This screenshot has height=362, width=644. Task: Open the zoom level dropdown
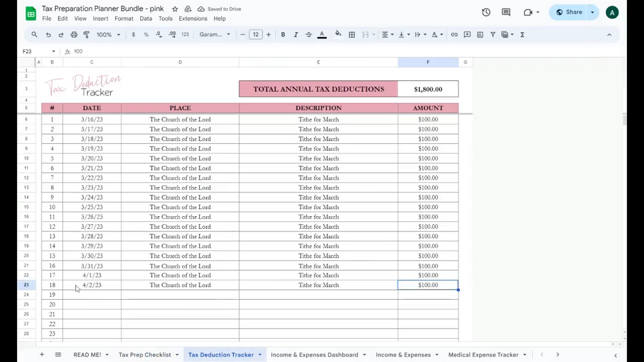point(108,35)
